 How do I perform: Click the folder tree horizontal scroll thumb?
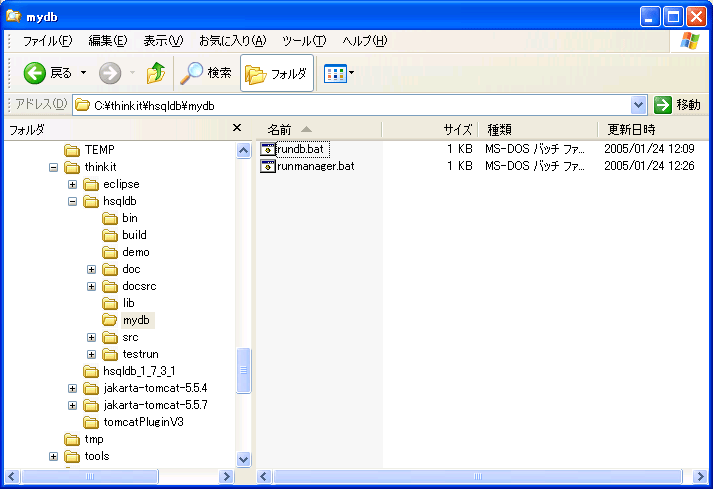click(x=90, y=477)
